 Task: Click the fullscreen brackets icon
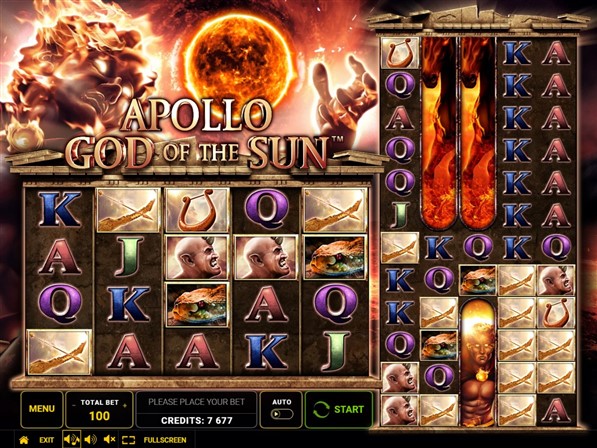[128, 440]
